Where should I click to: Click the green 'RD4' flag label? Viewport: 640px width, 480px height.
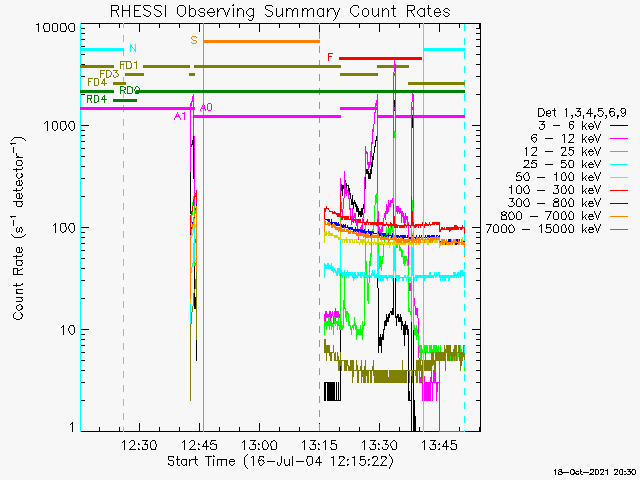tap(97, 99)
